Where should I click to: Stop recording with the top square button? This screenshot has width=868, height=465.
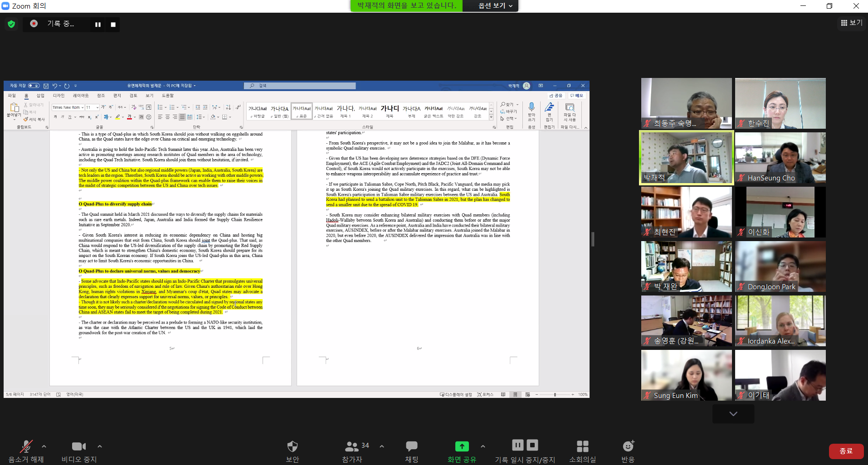click(113, 24)
